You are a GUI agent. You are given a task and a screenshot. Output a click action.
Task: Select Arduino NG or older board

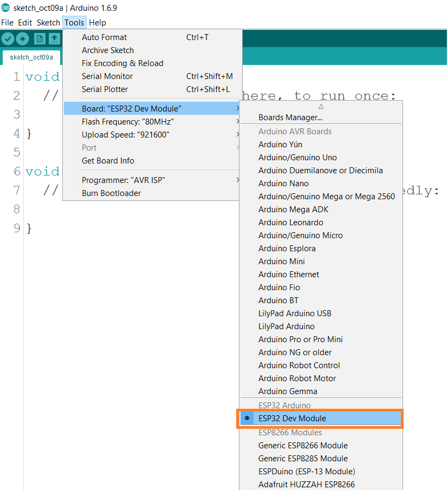[321, 352]
